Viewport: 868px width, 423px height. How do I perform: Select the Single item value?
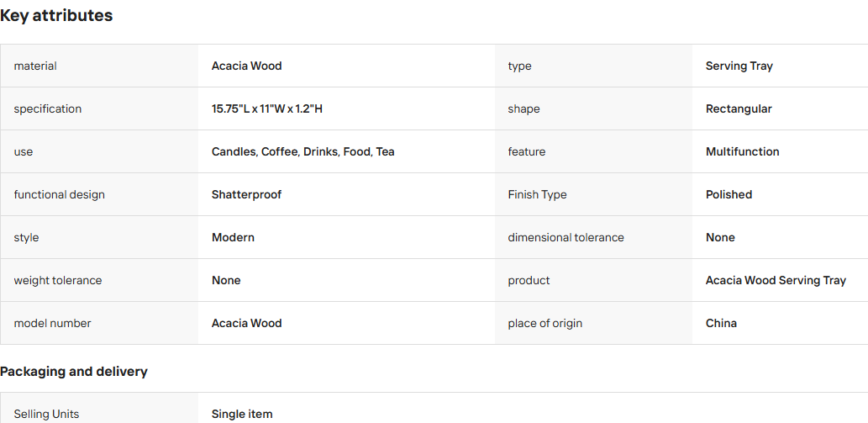tap(242, 414)
